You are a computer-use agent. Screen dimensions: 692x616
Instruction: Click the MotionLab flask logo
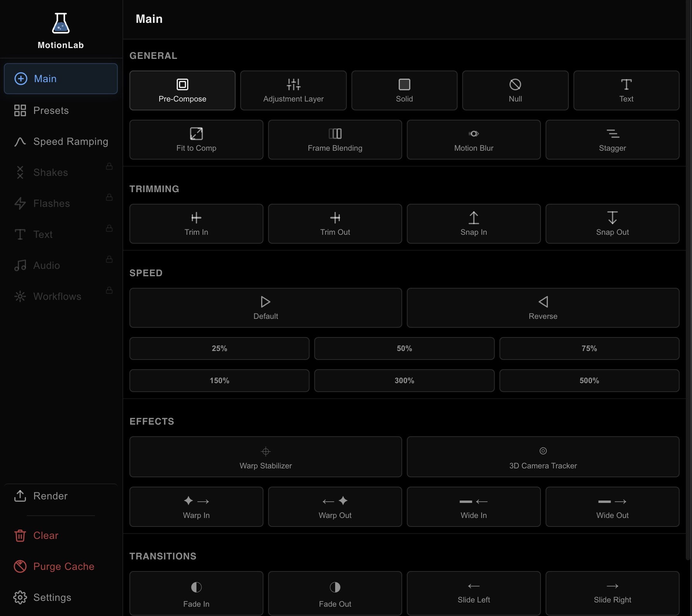click(60, 23)
